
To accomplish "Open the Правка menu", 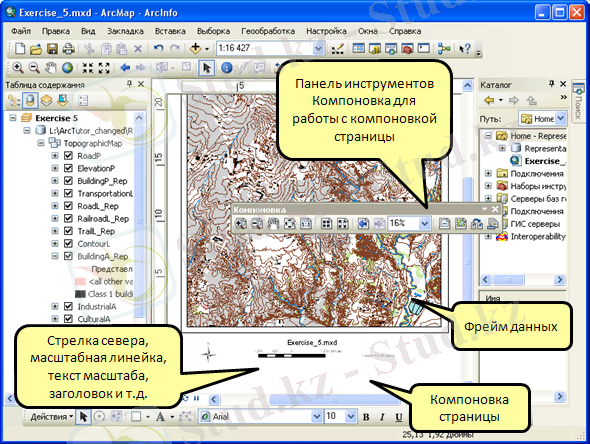I will point(56,31).
